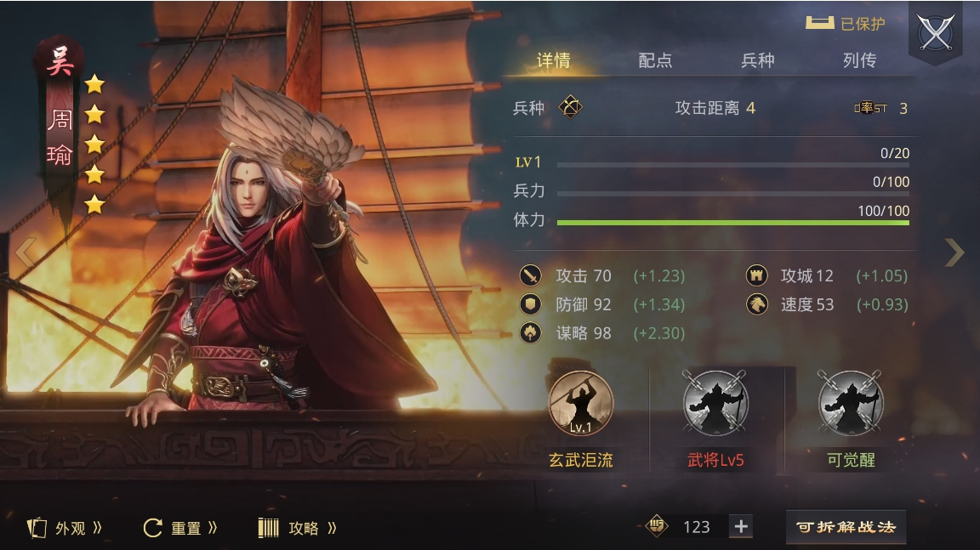
Task: Go to previous general with left arrow
Action: tap(26, 252)
